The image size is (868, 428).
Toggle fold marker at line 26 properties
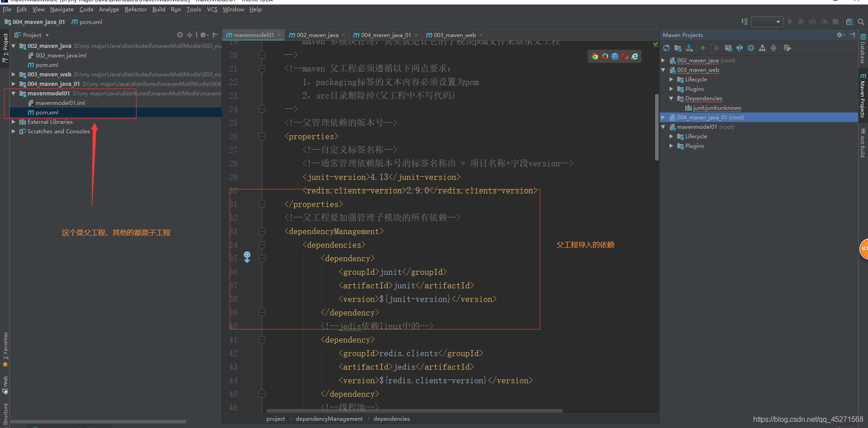click(262, 136)
